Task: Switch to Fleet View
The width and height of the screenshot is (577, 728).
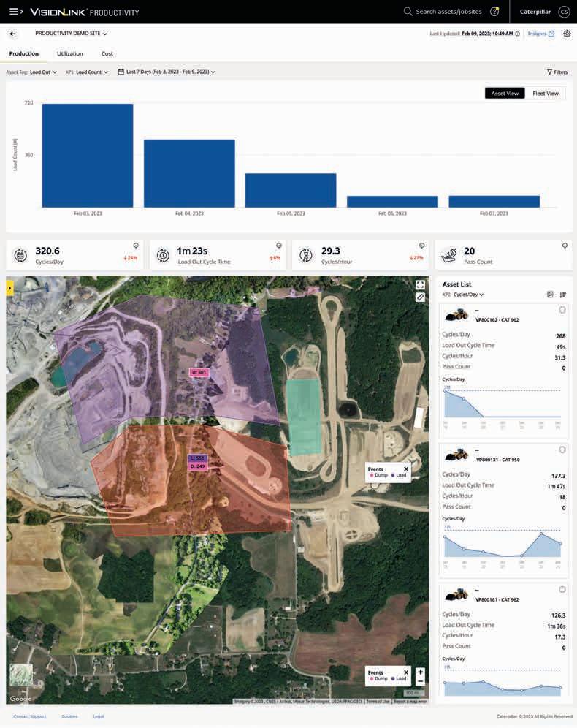Action: tap(546, 94)
